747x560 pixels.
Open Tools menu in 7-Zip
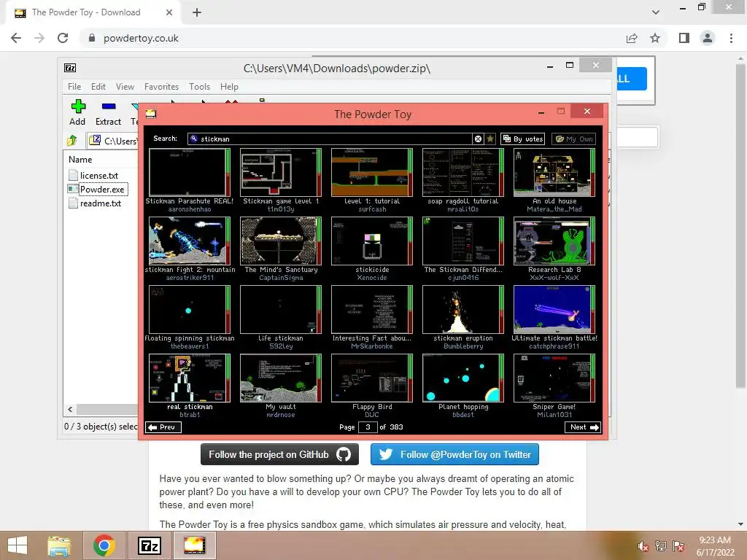coord(199,87)
